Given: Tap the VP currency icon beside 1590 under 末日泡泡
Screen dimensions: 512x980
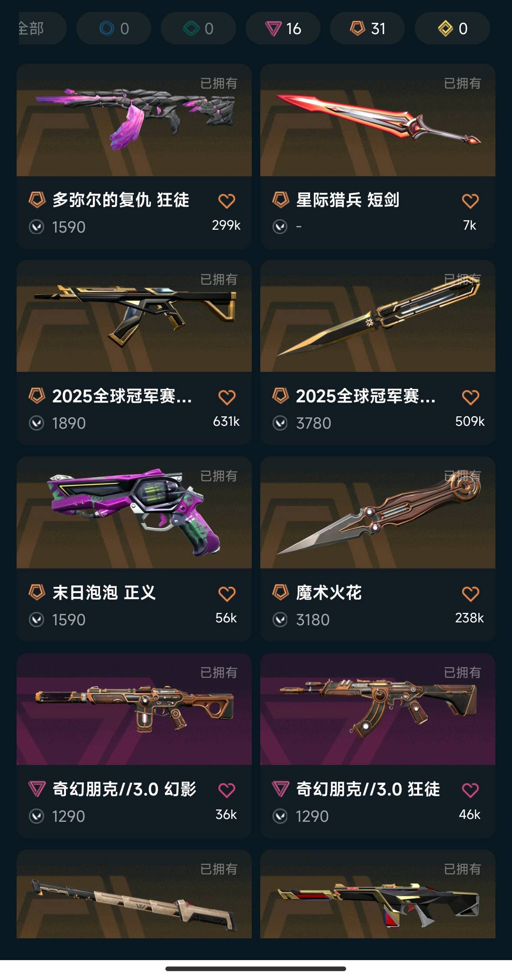Looking at the screenshot, I should [x=37, y=620].
